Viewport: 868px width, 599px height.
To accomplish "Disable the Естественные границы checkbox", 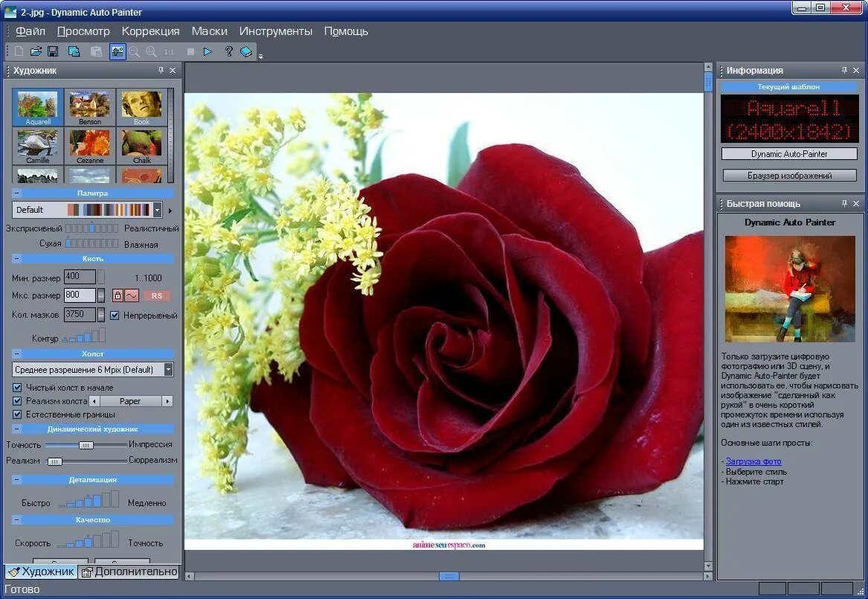I will tap(17, 414).
